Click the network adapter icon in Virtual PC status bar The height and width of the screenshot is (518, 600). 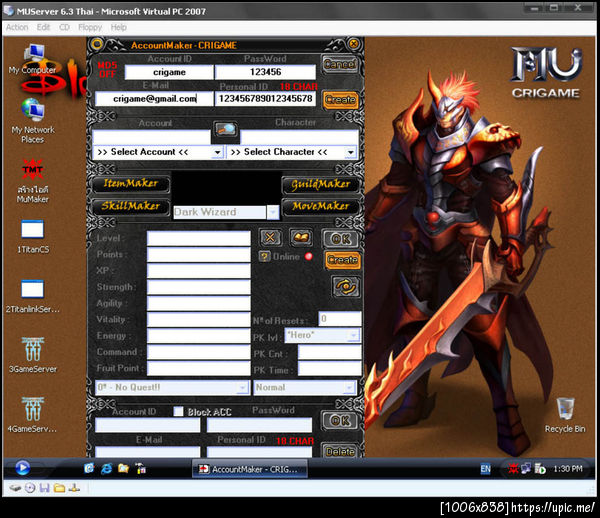tap(74, 488)
